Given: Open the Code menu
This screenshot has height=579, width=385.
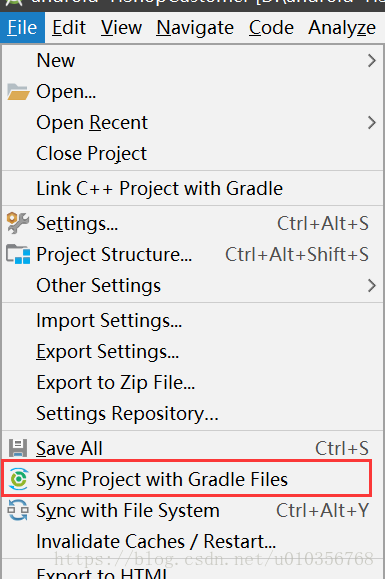Looking at the screenshot, I should (x=271, y=28).
